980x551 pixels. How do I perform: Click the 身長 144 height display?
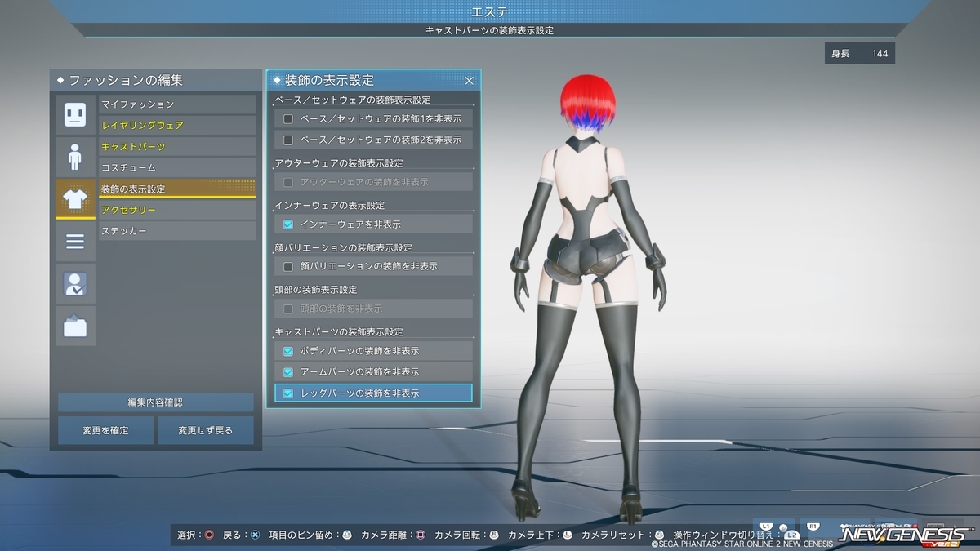click(x=860, y=54)
